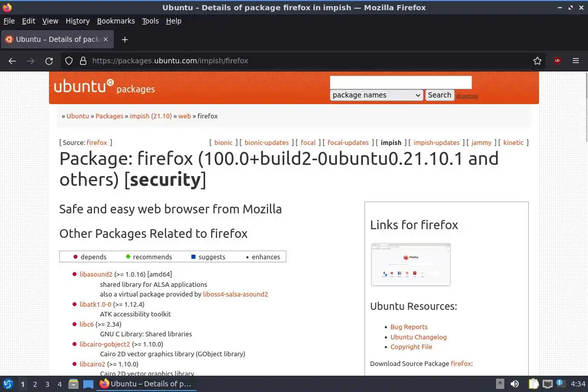Open the libcairo2 dependency link

pos(92,364)
